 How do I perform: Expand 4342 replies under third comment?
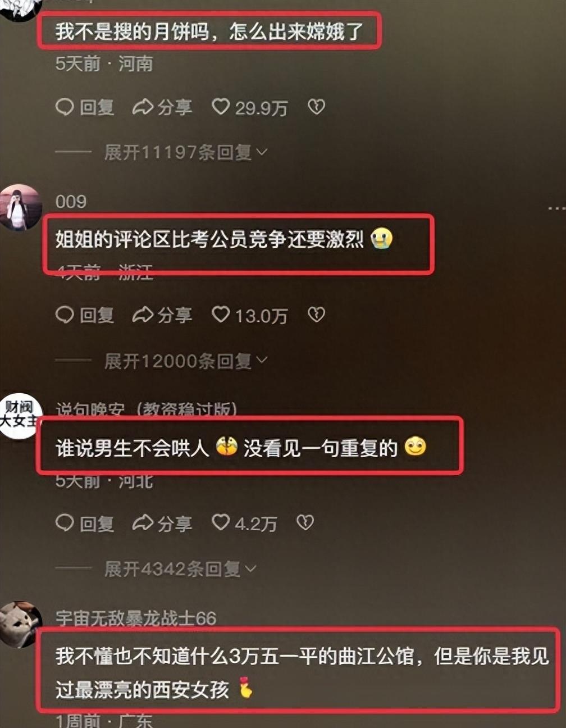tap(180, 569)
